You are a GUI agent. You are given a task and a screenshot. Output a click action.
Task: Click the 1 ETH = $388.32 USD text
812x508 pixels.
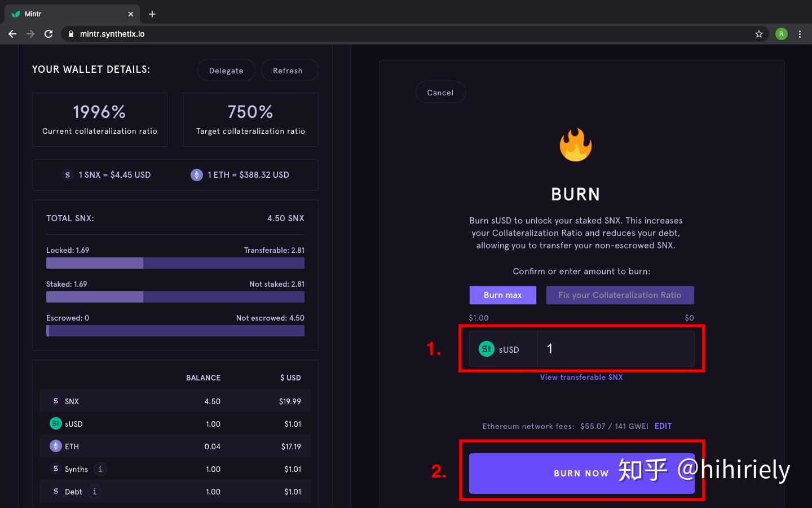(x=248, y=175)
